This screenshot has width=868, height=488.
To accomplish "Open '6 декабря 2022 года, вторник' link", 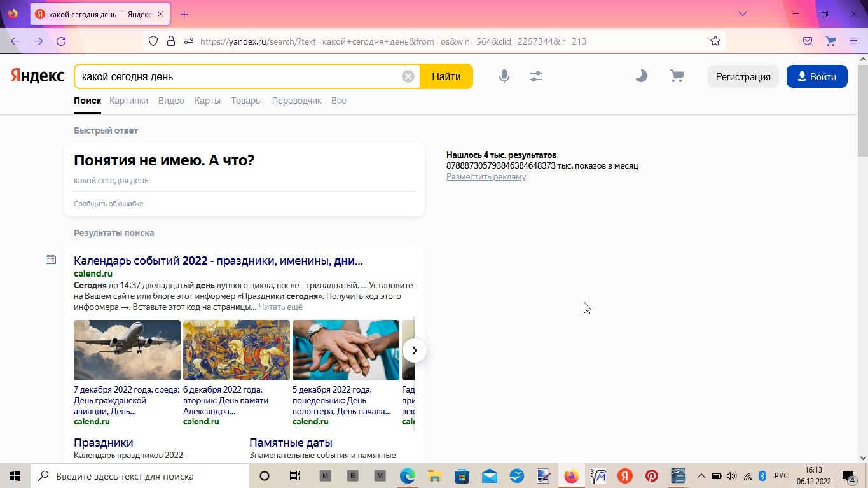I will coord(226,400).
